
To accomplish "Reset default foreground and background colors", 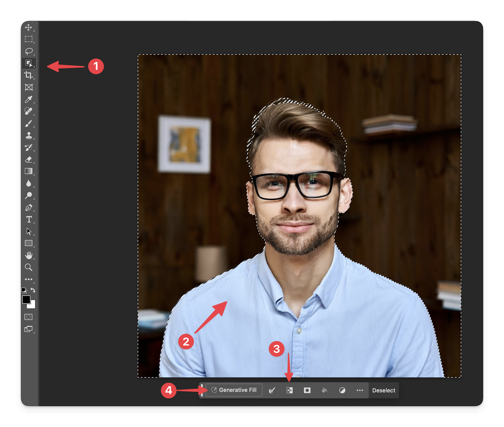I will 24,290.
